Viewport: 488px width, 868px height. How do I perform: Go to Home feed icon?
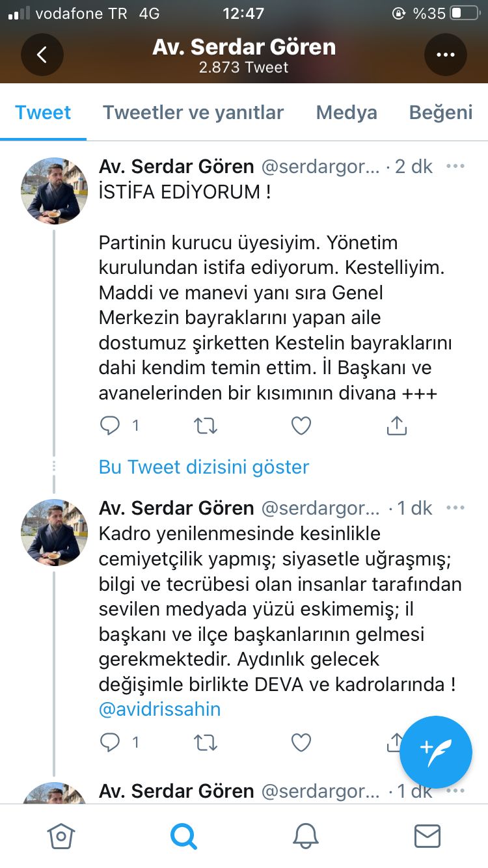click(x=61, y=835)
